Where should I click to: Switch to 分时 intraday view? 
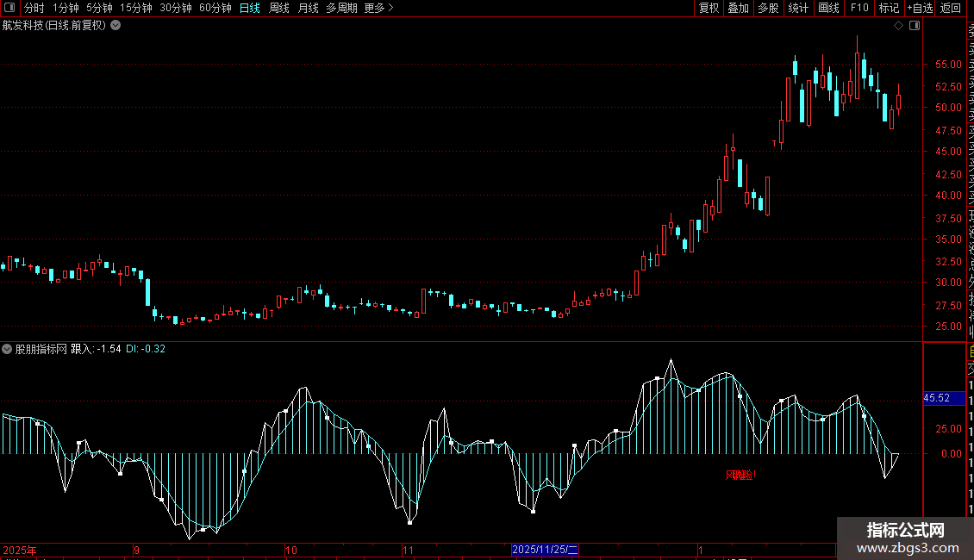pos(34,8)
